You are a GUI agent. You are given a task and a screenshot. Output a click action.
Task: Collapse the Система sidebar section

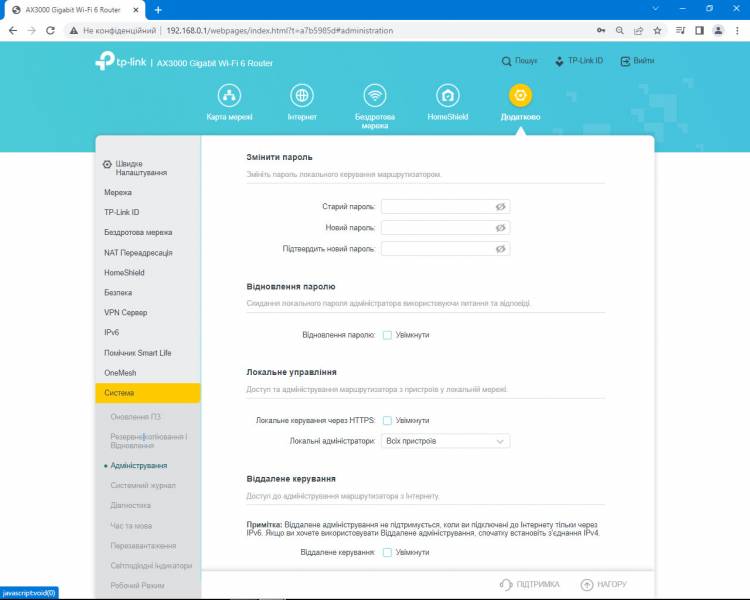(148, 393)
